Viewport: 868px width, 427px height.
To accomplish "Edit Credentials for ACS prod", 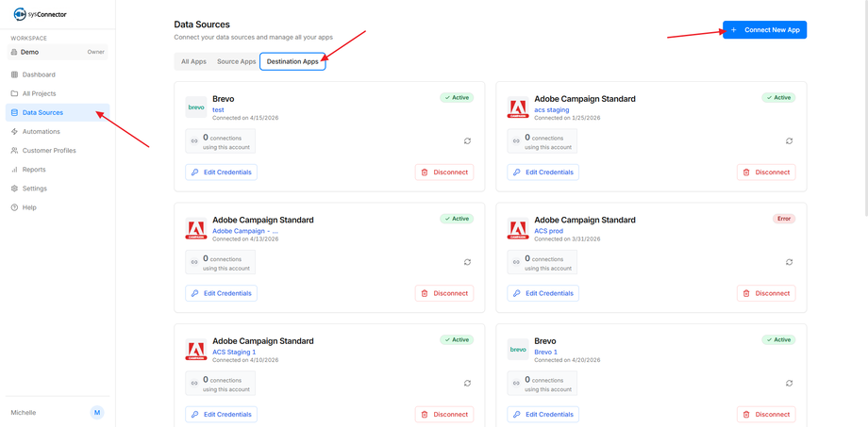I will (543, 293).
